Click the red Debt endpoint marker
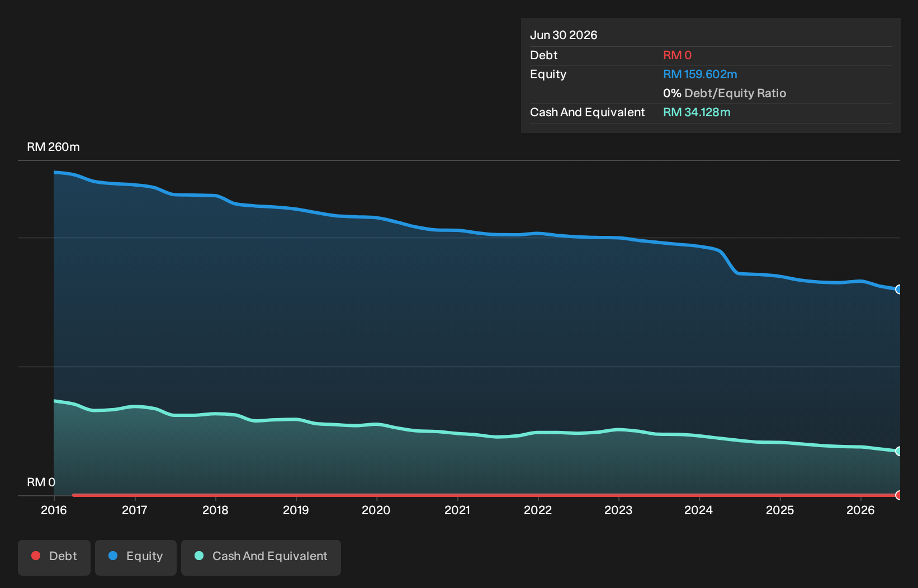This screenshot has height=588, width=918. [x=899, y=495]
